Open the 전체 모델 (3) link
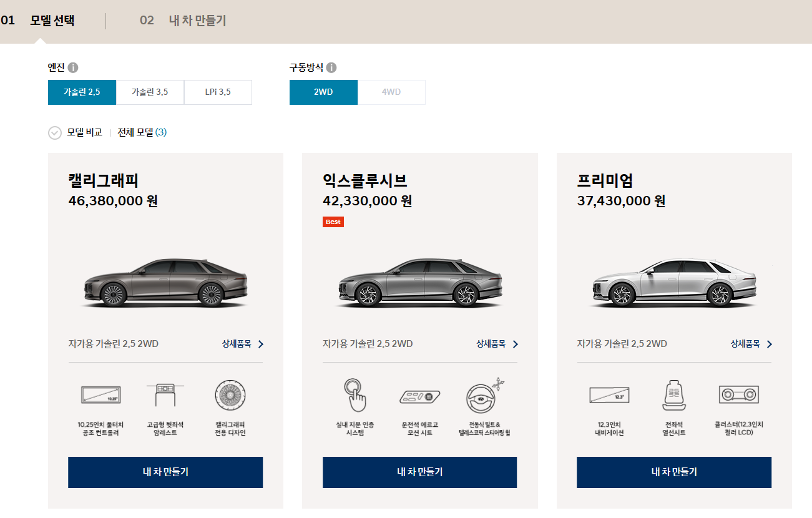 tap(142, 133)
